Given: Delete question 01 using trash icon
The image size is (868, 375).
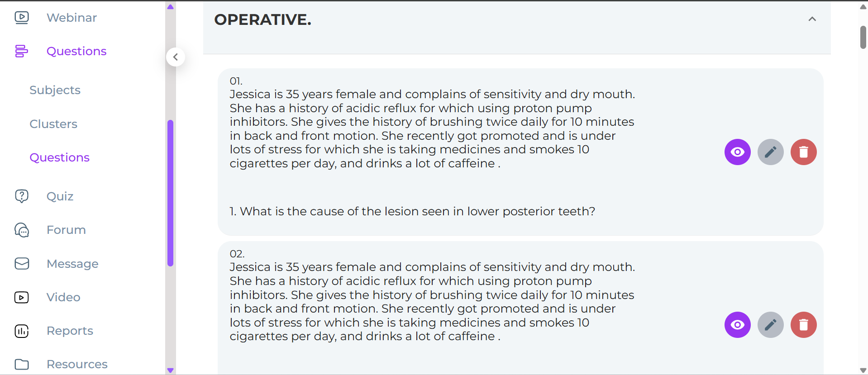Looking at the screenshot, I should (803, 152).
